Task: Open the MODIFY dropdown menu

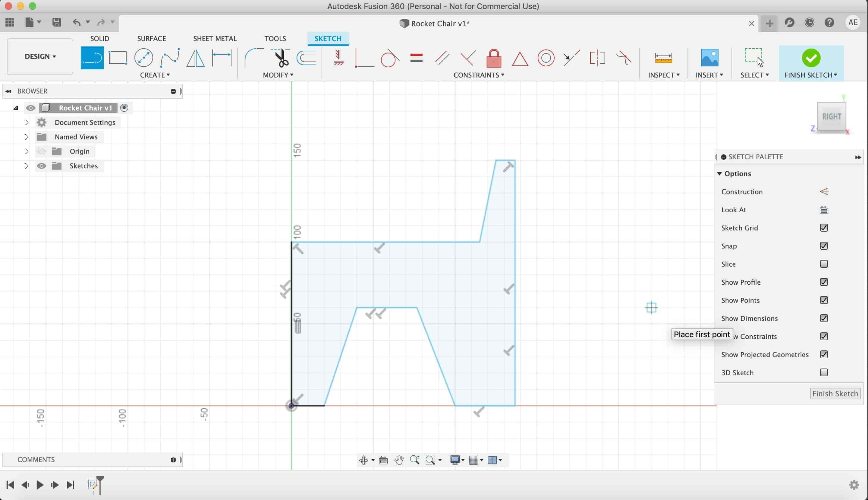Action: (x=278, y=75)
